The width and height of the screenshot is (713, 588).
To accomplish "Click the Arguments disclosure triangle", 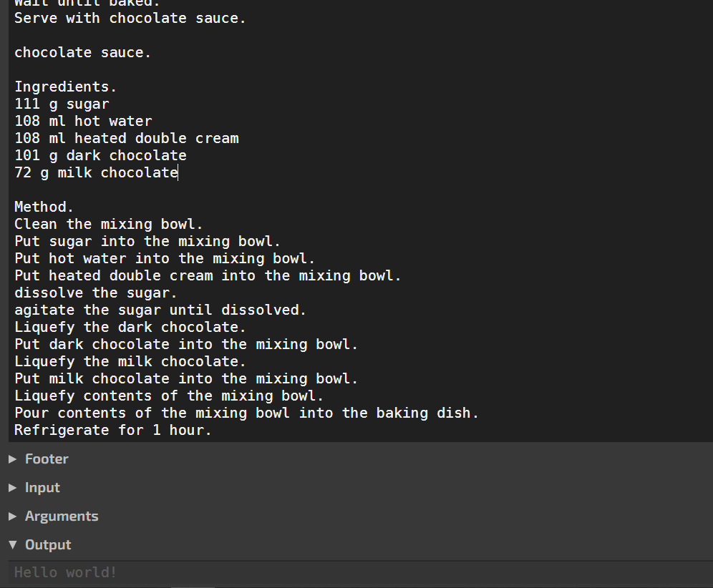I will [x=12, y=516].
